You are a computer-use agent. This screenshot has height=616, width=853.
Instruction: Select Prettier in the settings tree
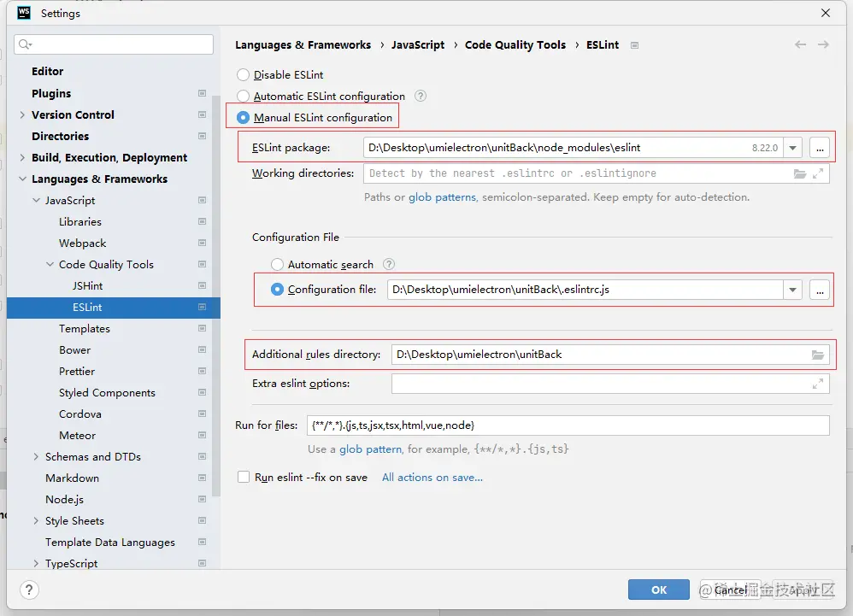pyautogui.click(x=77, y=372)
